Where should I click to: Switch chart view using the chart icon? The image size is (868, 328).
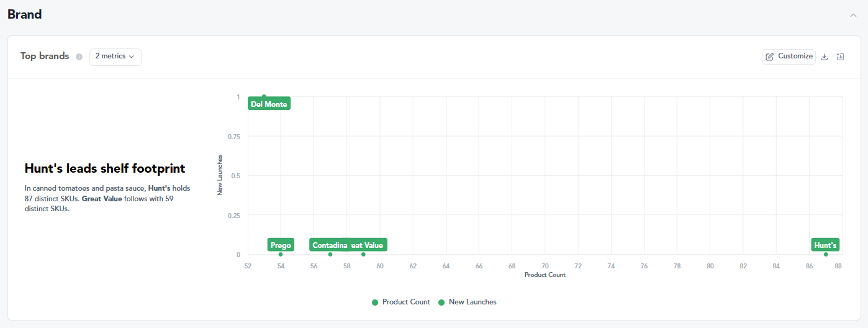(841, 57)
